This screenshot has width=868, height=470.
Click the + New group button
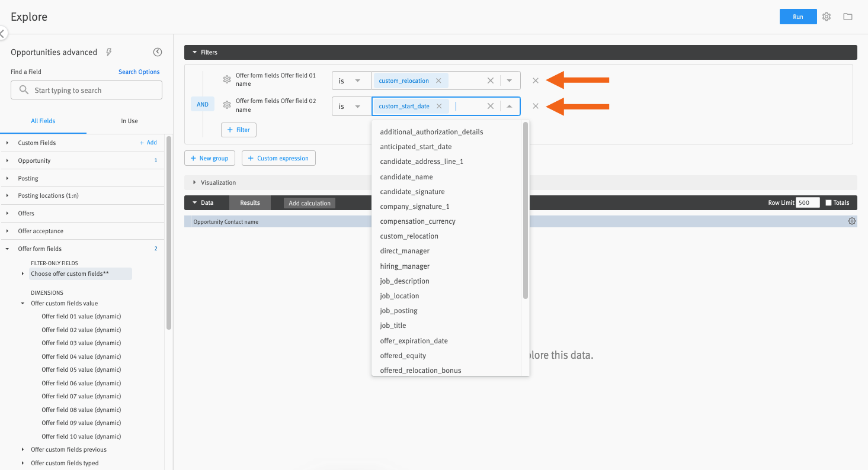coord(210,158)
